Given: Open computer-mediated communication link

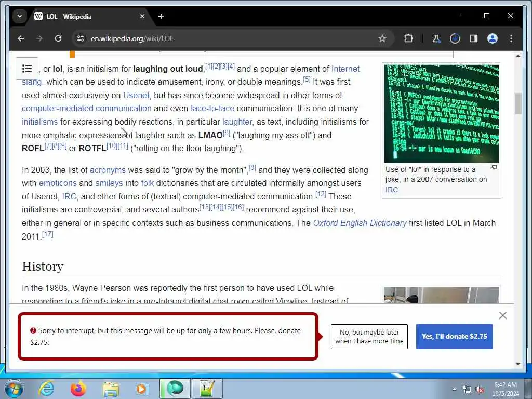Looking at the screenshot, I should click(87, 108).
